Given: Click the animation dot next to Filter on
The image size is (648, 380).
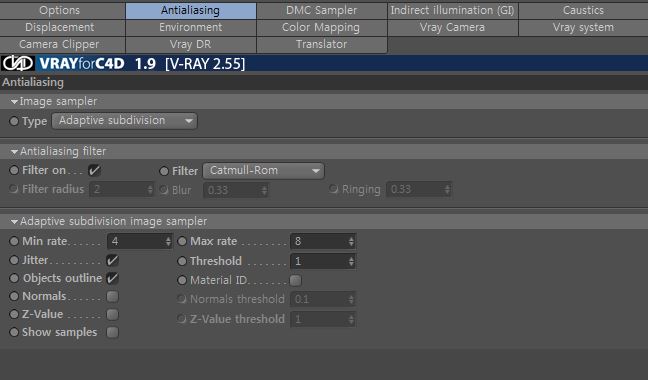Looking at the screenshot, I should 14,170.
